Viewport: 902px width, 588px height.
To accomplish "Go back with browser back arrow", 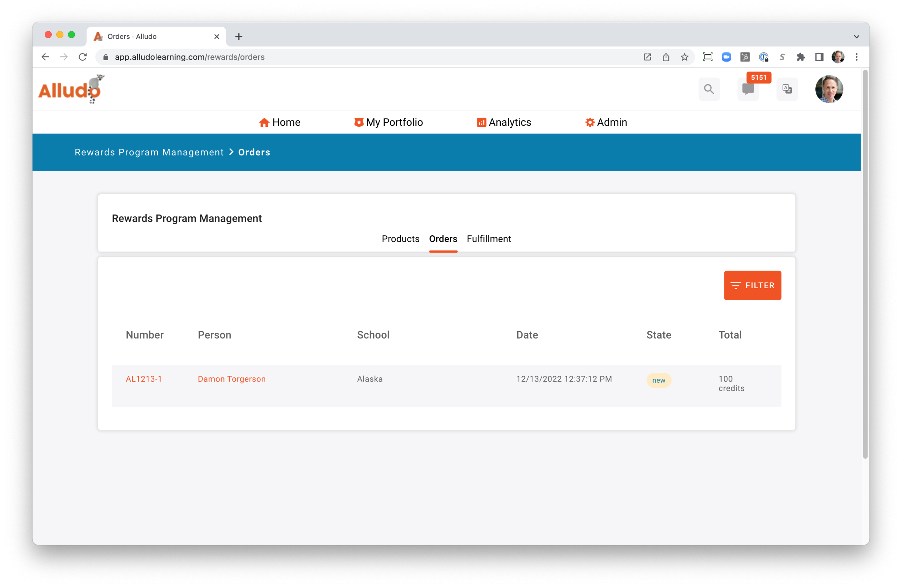I will pos(45,57).
